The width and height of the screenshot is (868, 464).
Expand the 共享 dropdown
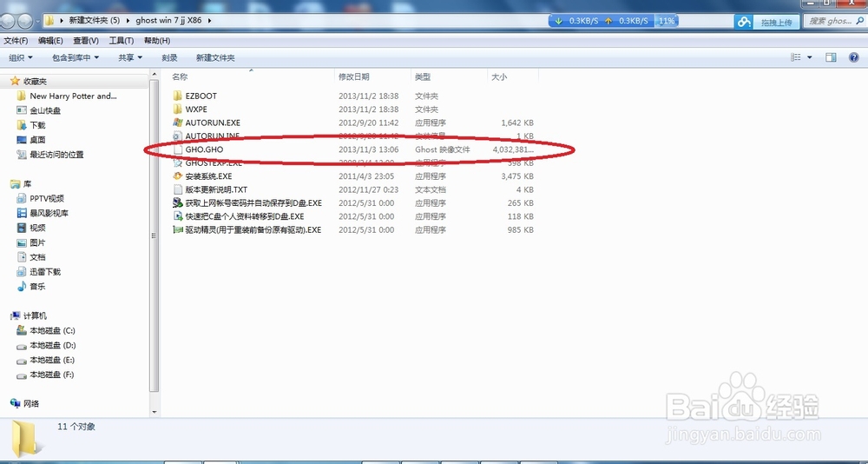130,57
